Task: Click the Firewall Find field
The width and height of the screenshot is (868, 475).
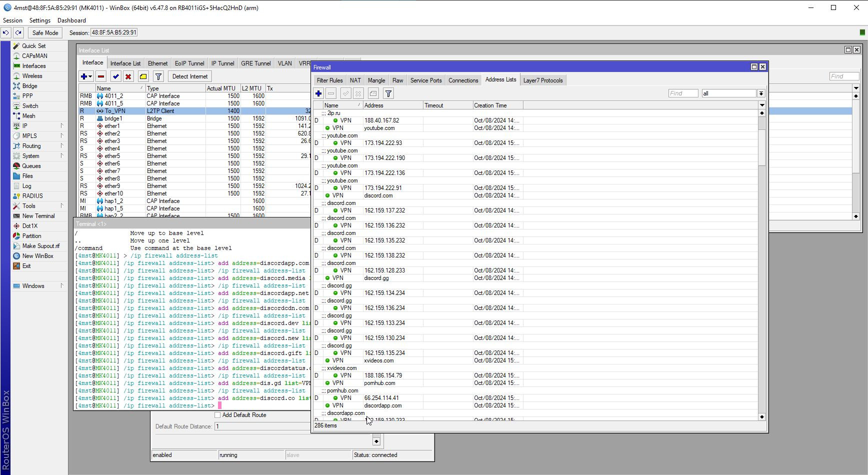Action: click(x=683, y=93)
